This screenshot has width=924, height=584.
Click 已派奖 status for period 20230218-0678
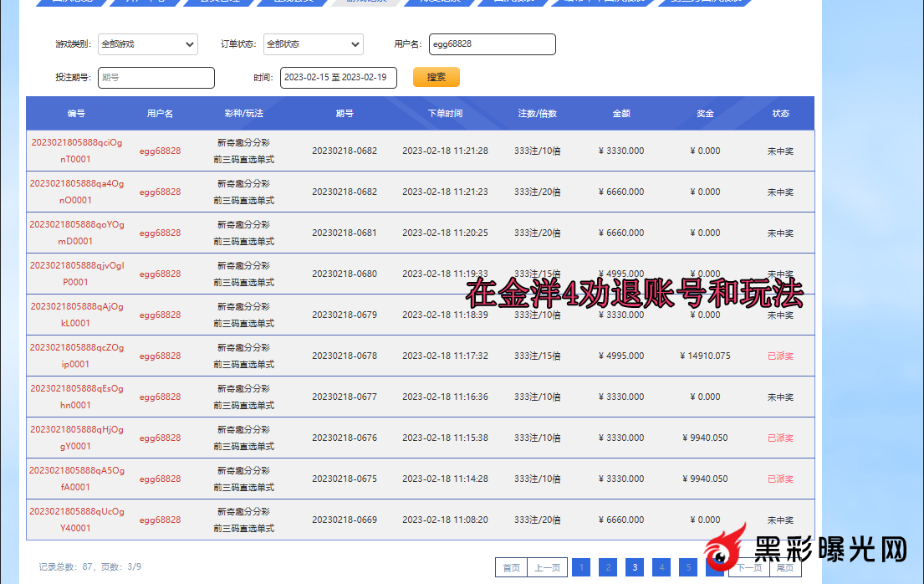pos(779,356)
